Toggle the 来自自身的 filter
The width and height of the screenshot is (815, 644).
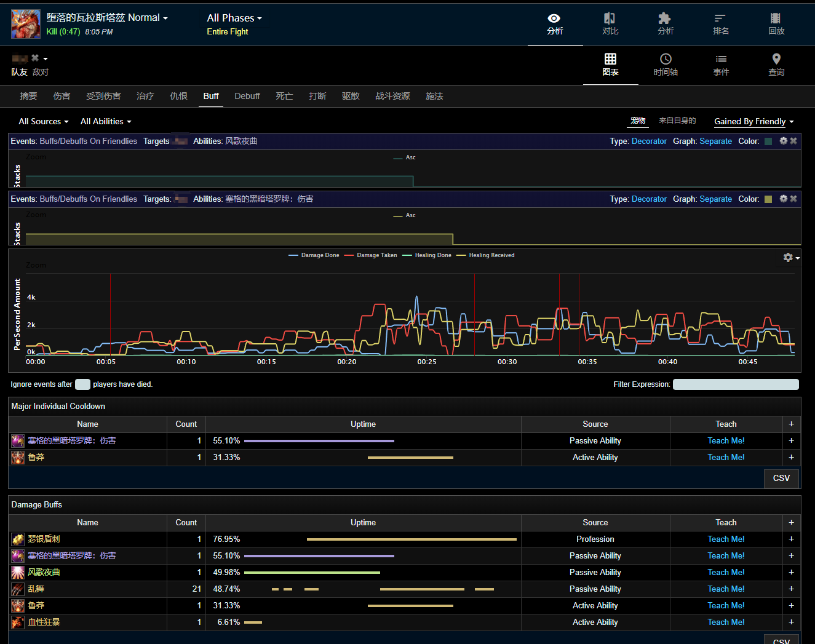(x=677, y=121)
